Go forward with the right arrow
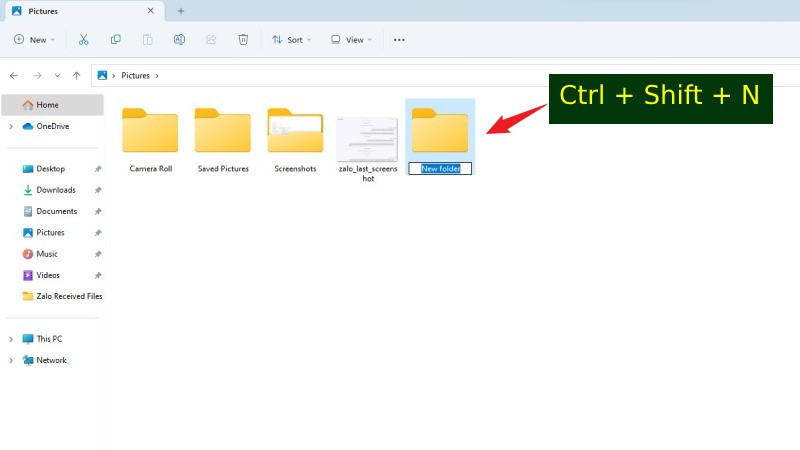The image size is (800, 450). (x=37, y=76)
